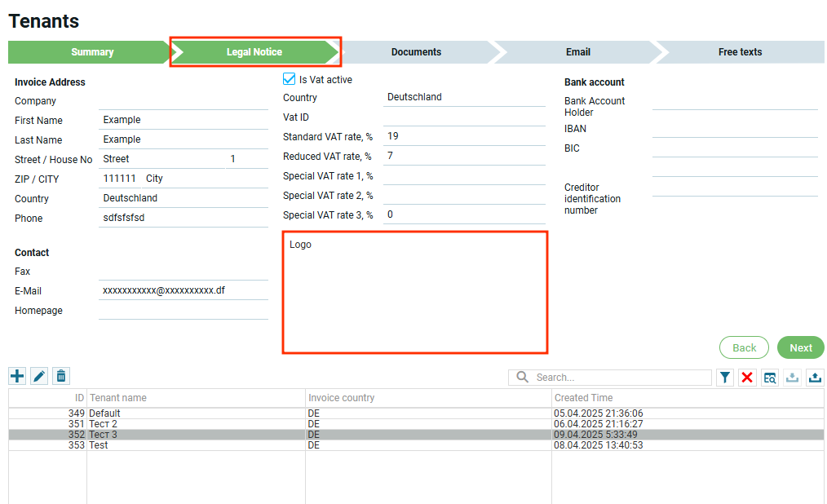Select the Default tenant row
827x504 pixels.
tap(196, 413)
